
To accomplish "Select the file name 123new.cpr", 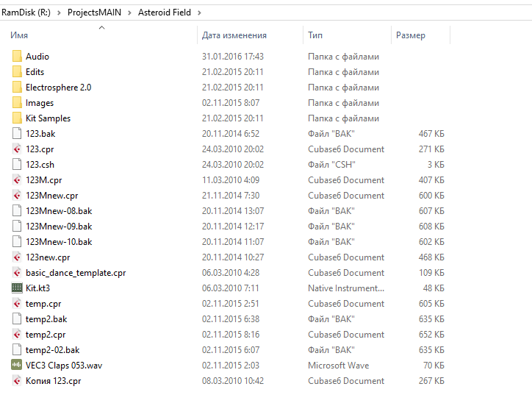I will pos(48,258).
